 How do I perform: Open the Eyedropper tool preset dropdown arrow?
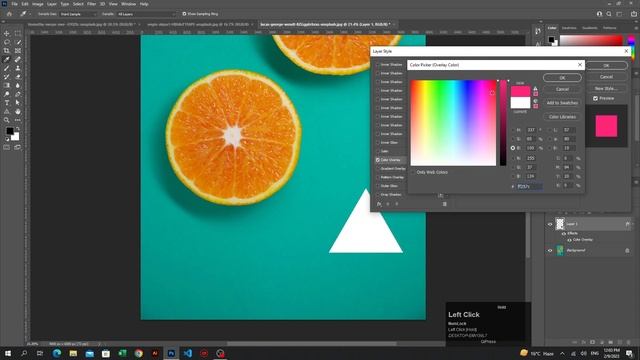coord(29,14)
